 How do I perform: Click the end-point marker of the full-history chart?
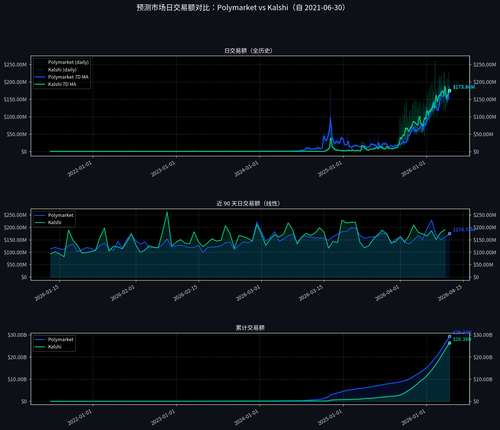pos(449,91)
